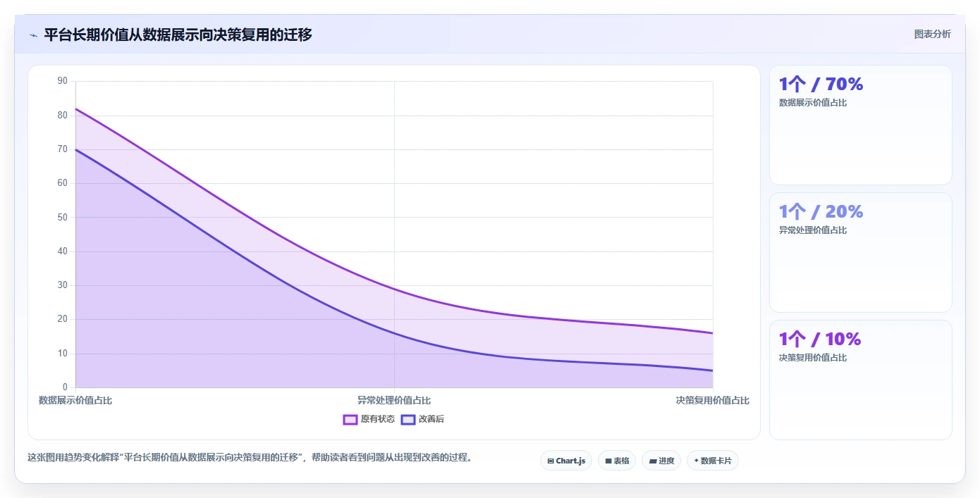
Task: Click the 图表分析 label
Action: tap(932, 34)
